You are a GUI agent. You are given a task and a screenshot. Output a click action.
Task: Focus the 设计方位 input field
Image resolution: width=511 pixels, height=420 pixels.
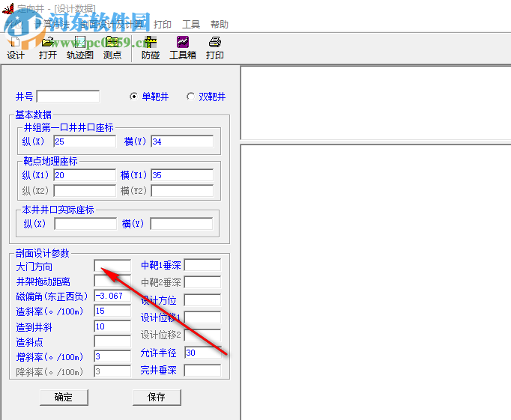click(x=202, y=300)
